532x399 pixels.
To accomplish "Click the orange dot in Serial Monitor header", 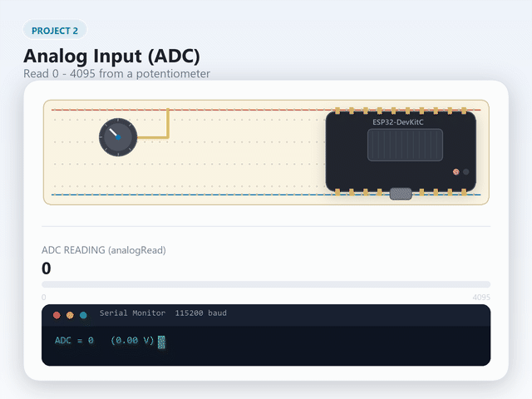I will (x=70, y=315).
